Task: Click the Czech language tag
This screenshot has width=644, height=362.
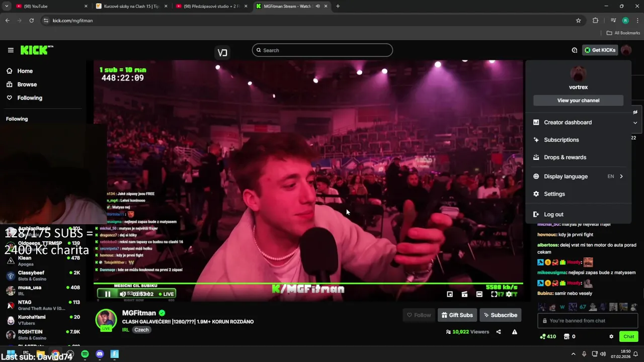Action: (x=141, y=330)
